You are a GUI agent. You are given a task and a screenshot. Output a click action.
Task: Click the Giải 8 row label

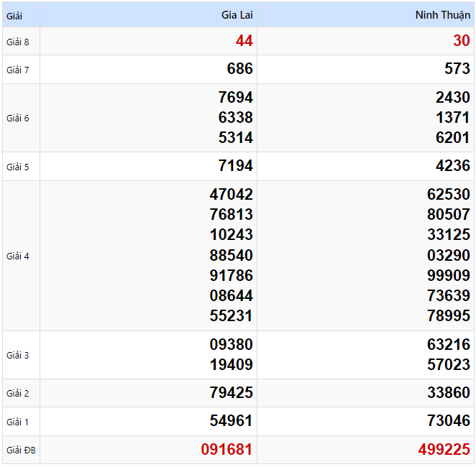pos(18,42)
